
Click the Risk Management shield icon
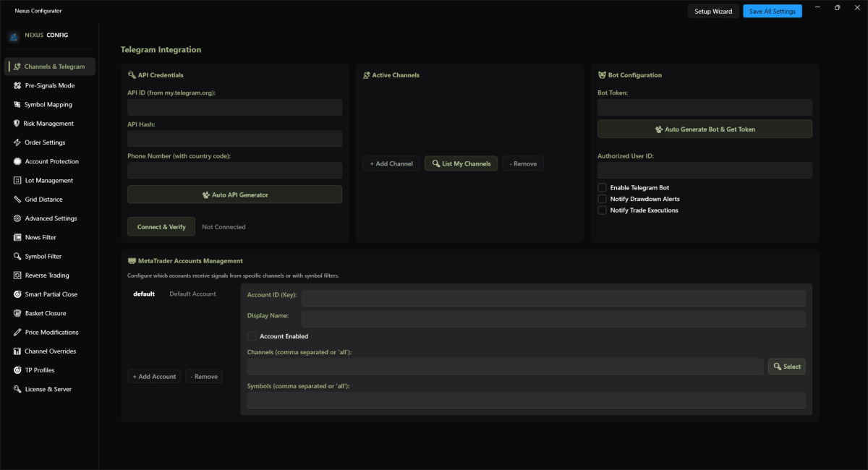[x=17, y=124]
